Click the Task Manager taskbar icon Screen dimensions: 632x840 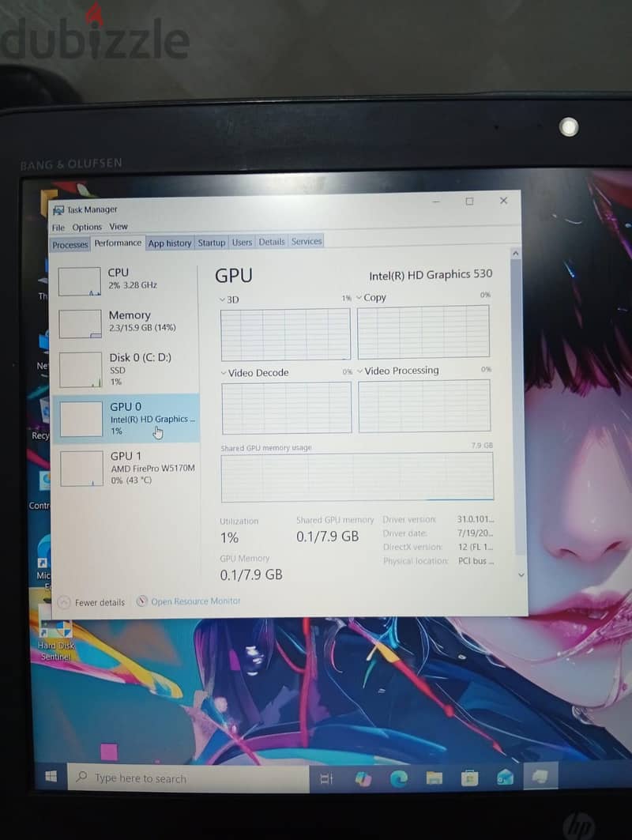[540, 776]
